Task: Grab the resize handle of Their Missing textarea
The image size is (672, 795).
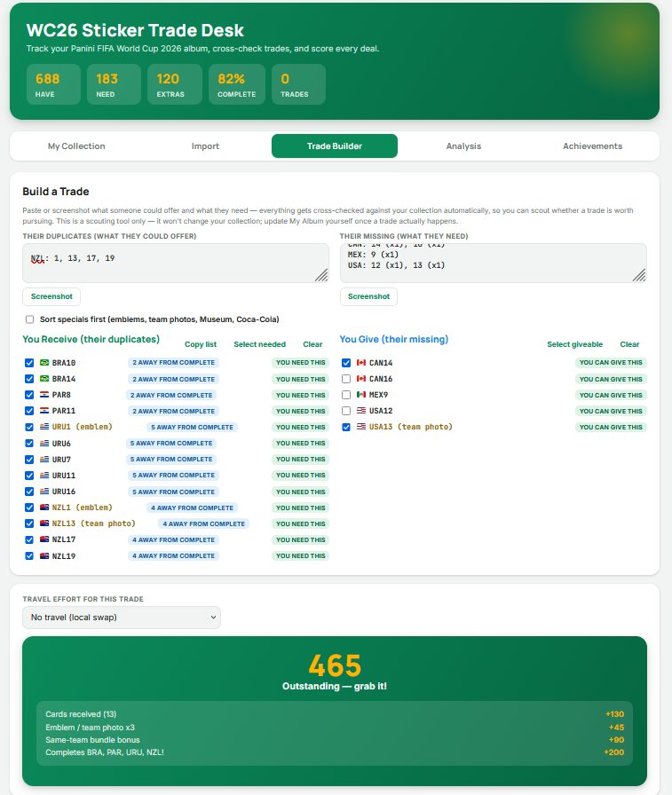Action: pyautogui.click(x=639, y=275)
